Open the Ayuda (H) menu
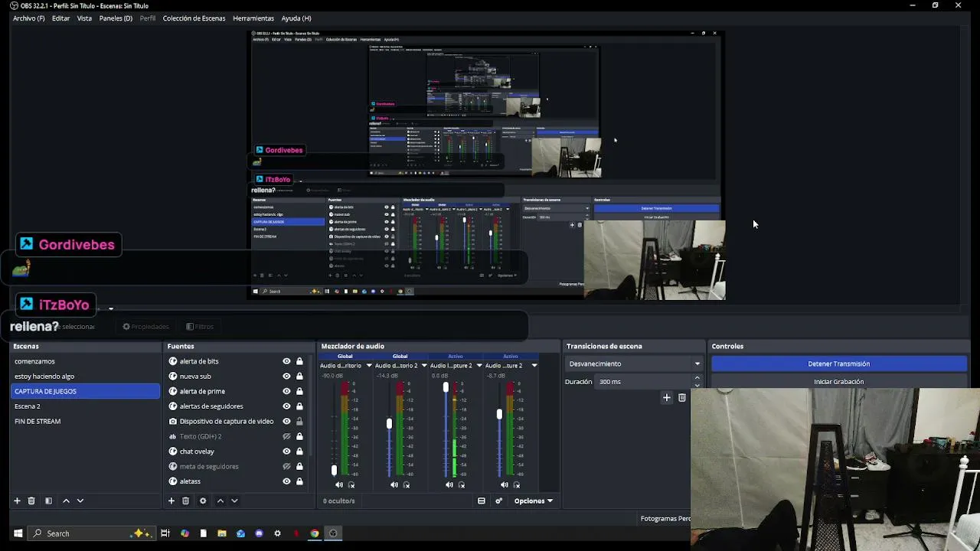The height and width of the screenshot is (551, 980). point(296,18)
